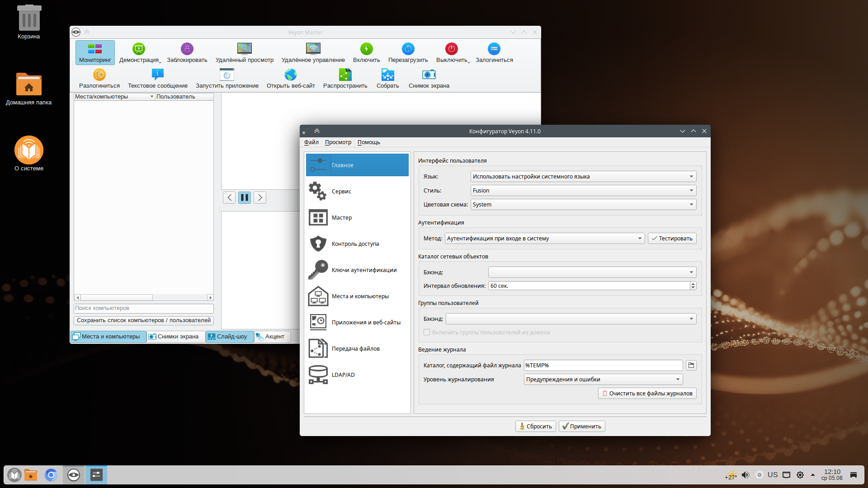Click the Выключить power-off icon
Viewport: 868px width, 488px height.
(452, 49)
